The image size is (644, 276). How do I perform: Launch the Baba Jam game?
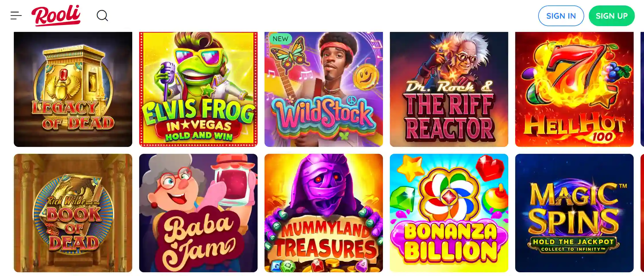pos(198,213)
